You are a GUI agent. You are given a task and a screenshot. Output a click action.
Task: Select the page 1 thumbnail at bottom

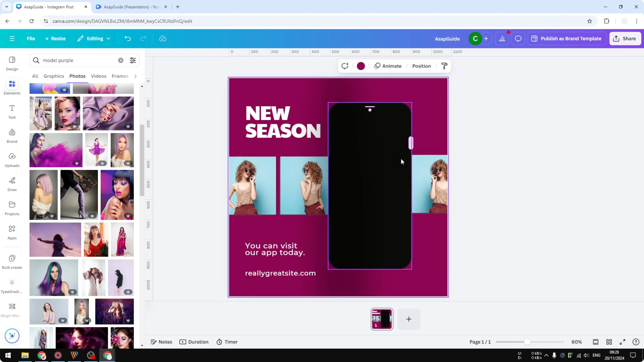[382, 319]
